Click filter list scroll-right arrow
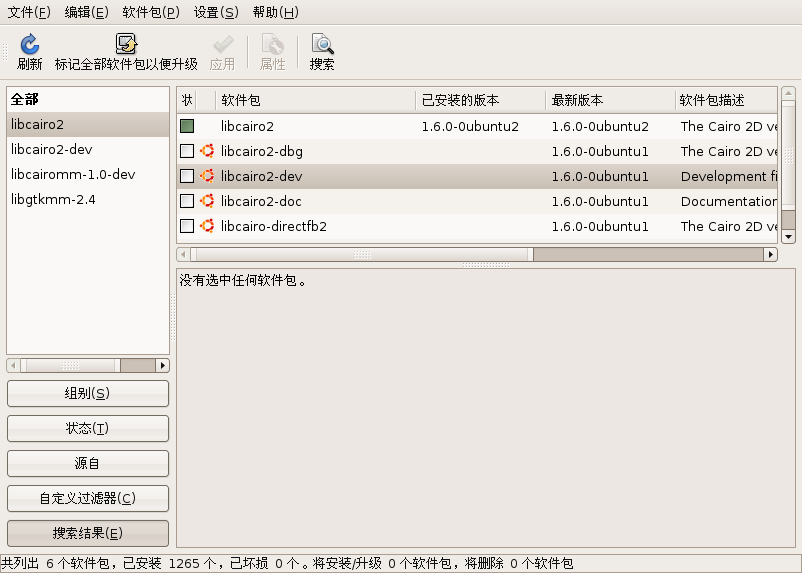 tap(163, 365)
